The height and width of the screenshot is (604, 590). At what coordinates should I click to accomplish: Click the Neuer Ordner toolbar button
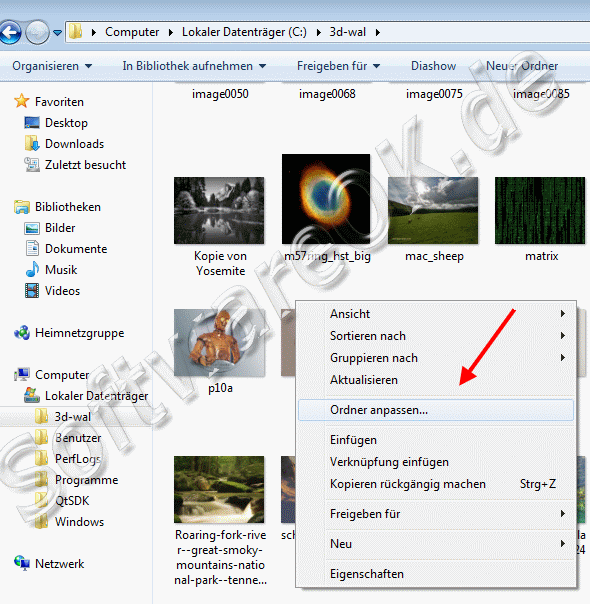click(522, 66)
